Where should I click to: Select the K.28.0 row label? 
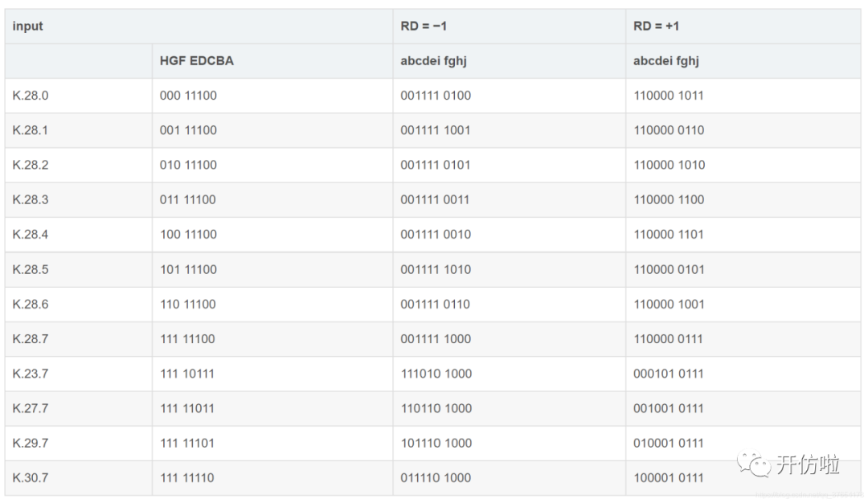31,96
